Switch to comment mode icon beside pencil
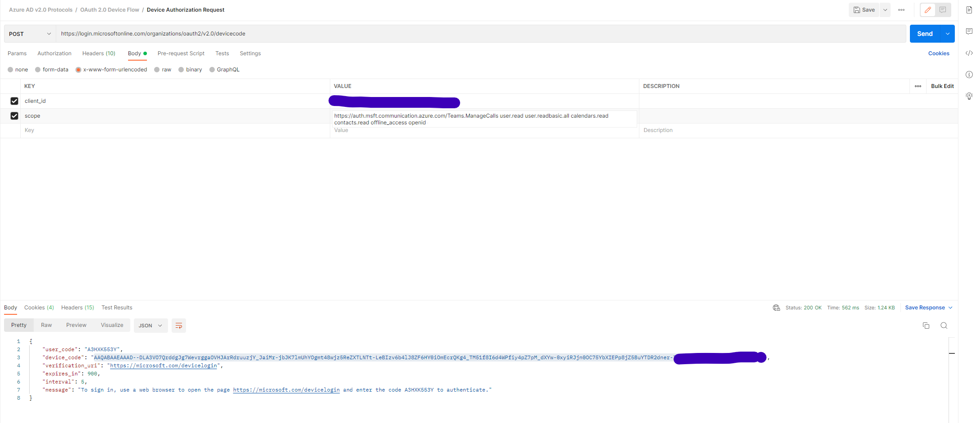Image resolution: width=980 pixels, height=423 pixels. 942,10
